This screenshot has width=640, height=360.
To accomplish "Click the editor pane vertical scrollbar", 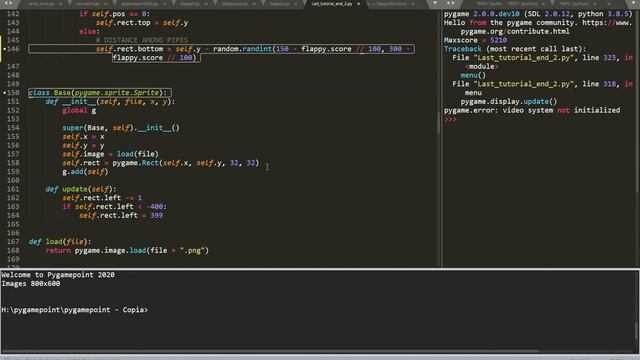I will tap(439, 122).
